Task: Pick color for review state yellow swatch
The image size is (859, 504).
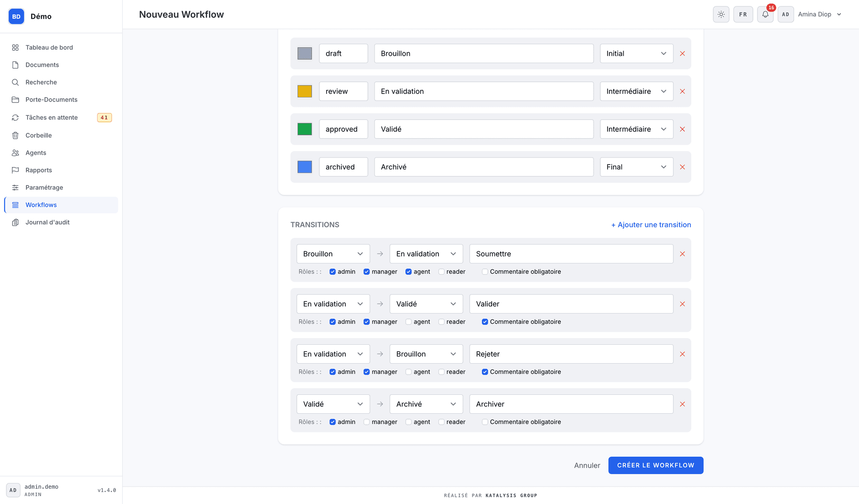Action: click(x=305, y=91)
